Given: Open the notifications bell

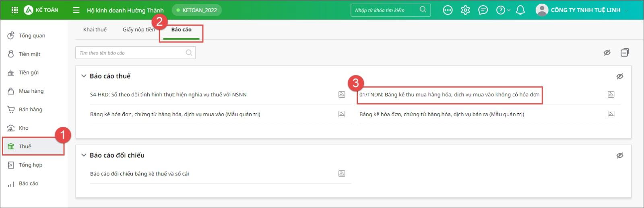Looking at the screenshot, I should 520,10.
